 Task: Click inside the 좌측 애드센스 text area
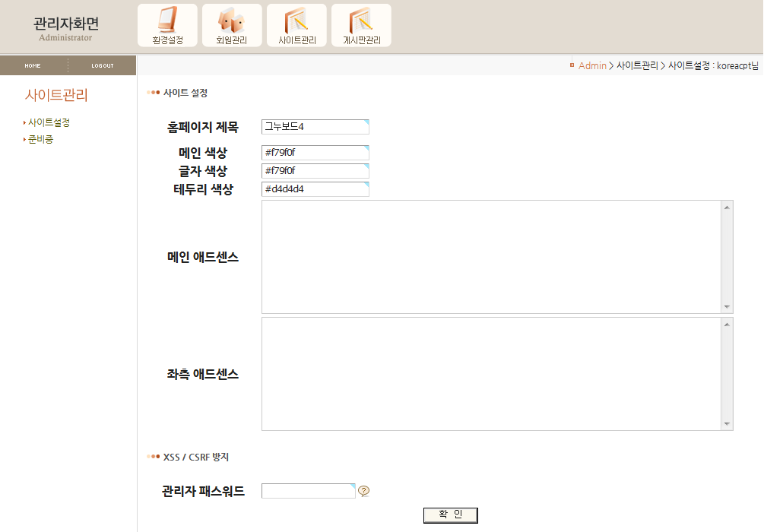[x=490, y=374]
